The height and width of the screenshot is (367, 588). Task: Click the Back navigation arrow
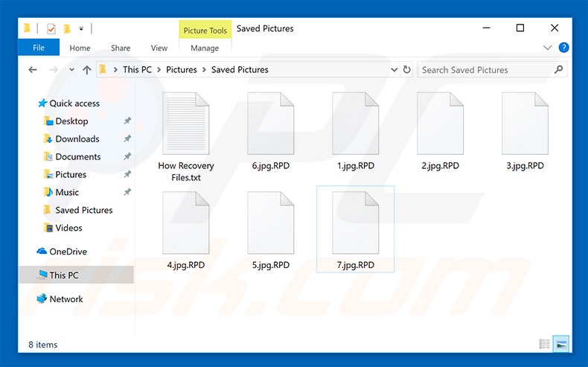[x=32, y=70]
